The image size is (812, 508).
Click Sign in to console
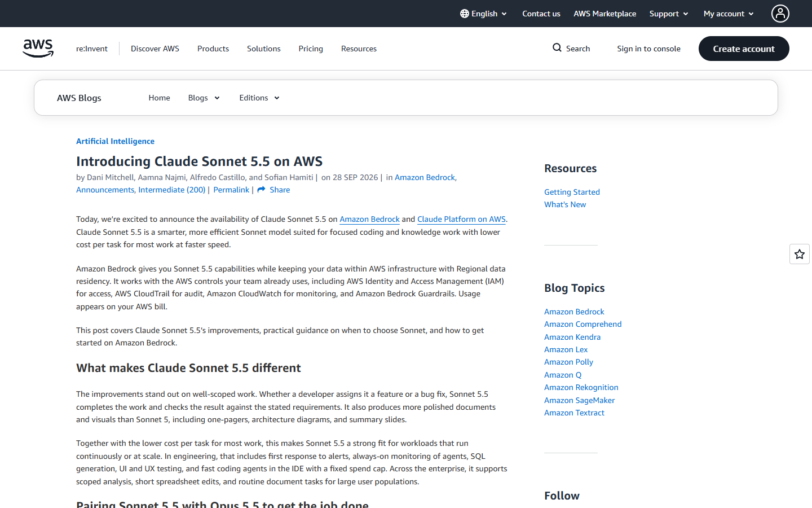coord(648,49)
